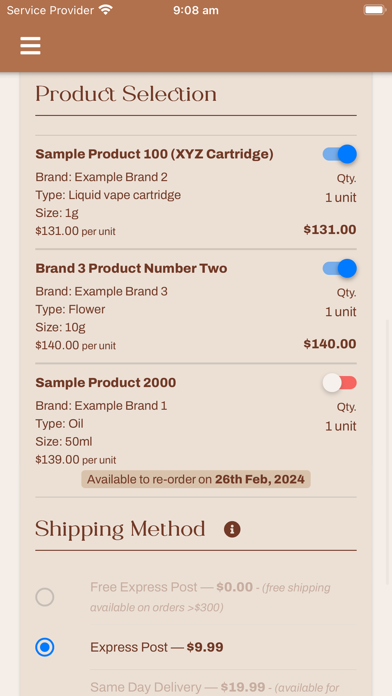Tap 1 unit quantity for XYZ Cartridge
Image resolution: width=392 pixels, height=696 pixels.
tap(341, 198)
